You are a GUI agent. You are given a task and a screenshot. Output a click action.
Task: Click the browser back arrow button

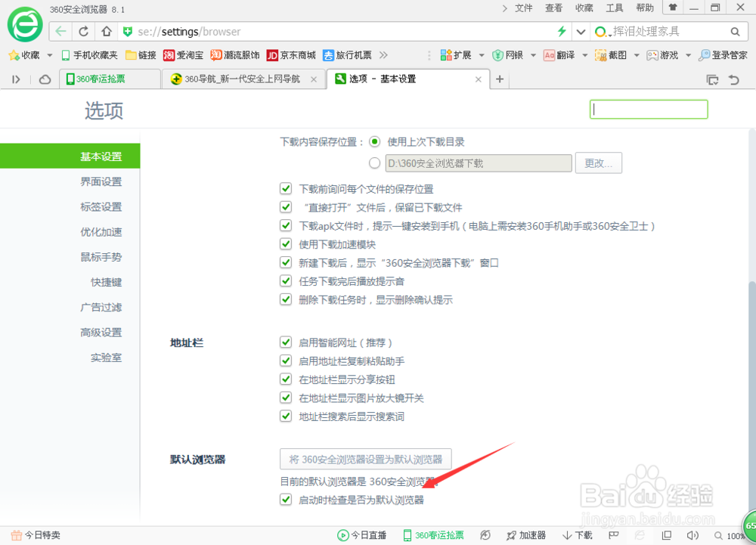coord(60,32)
